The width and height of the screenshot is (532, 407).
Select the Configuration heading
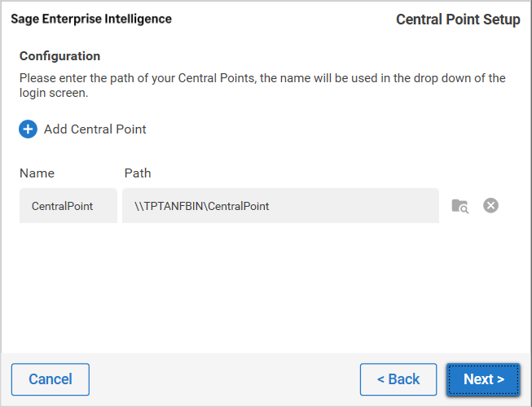click(x=59, y=56)
